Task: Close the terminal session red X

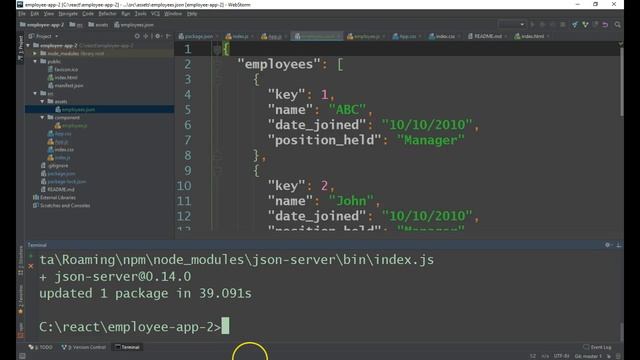Action: (x=31, y=266)
